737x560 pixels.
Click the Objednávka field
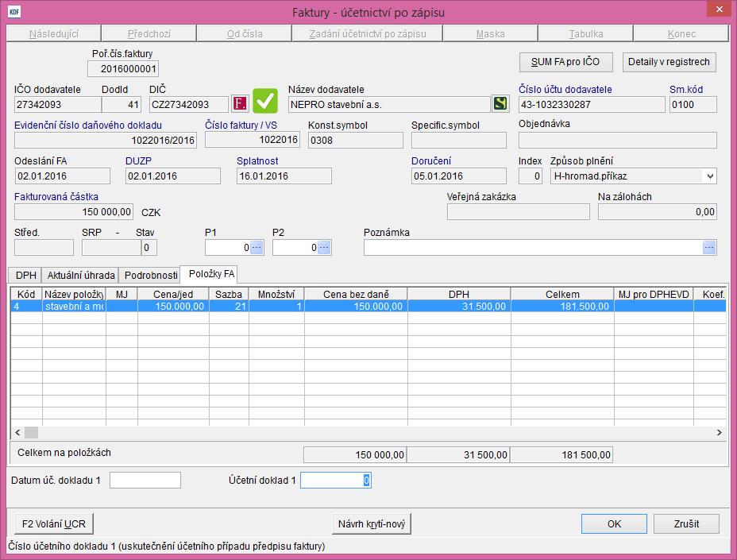click(618, 140)
